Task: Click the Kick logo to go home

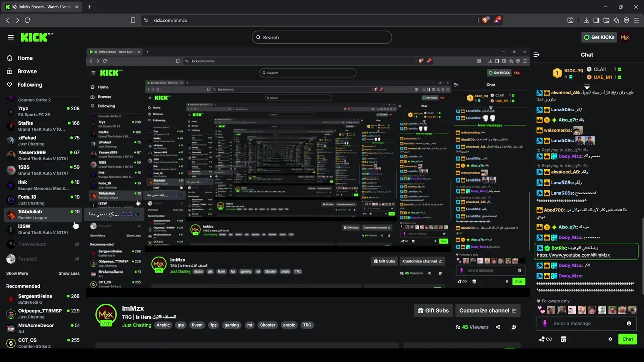Action: [x=36, y=37]
